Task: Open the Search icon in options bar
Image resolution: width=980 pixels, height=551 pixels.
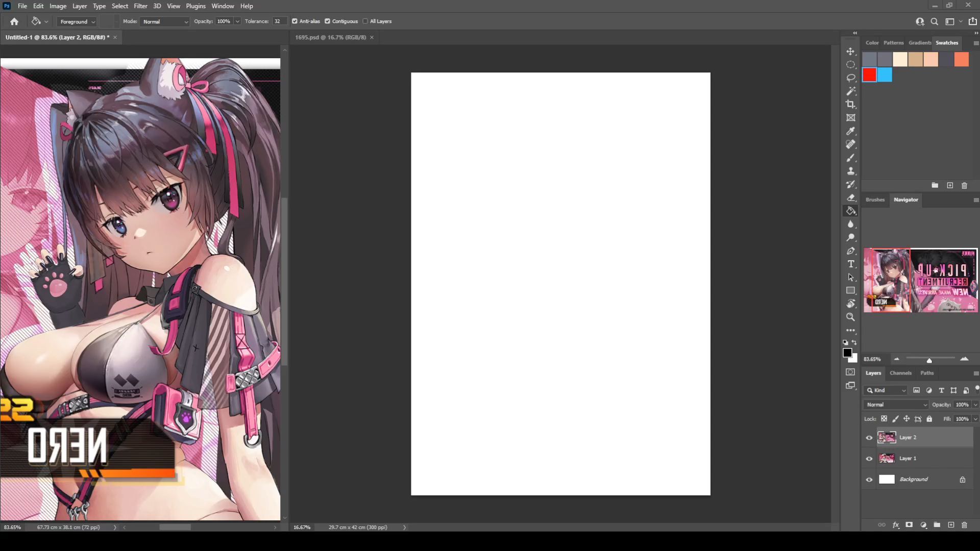Action: (935, 21)
